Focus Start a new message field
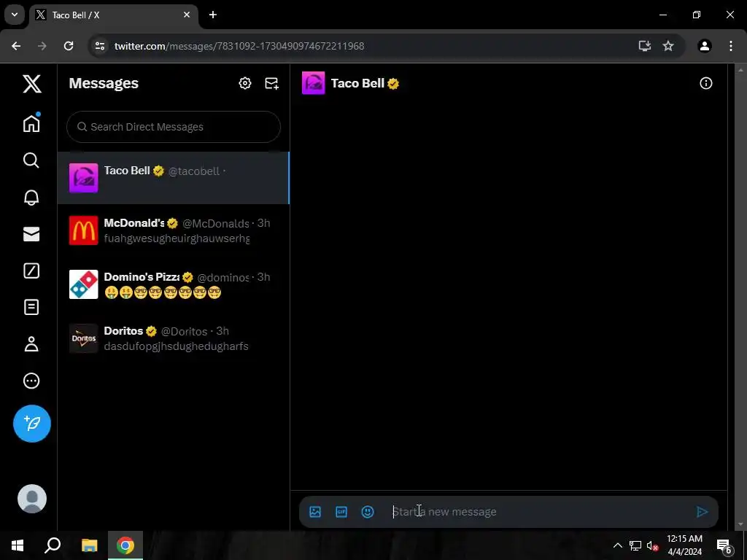Screen dimensions: 747x560 coord(538,512)
